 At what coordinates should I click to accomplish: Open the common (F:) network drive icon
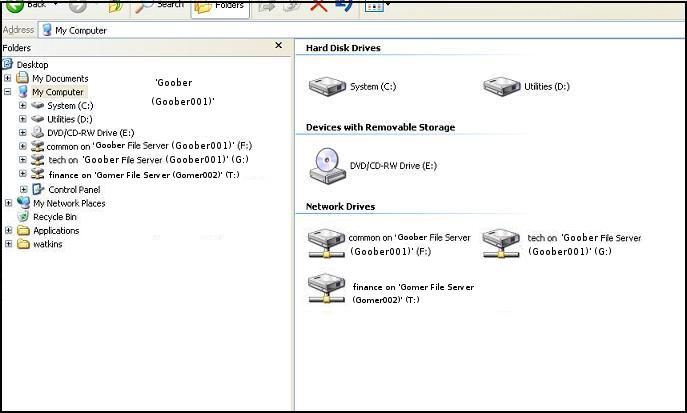326,244
